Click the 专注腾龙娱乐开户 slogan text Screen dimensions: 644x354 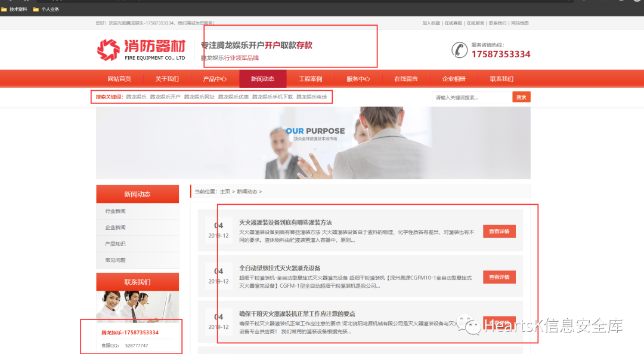coord(256,45)
